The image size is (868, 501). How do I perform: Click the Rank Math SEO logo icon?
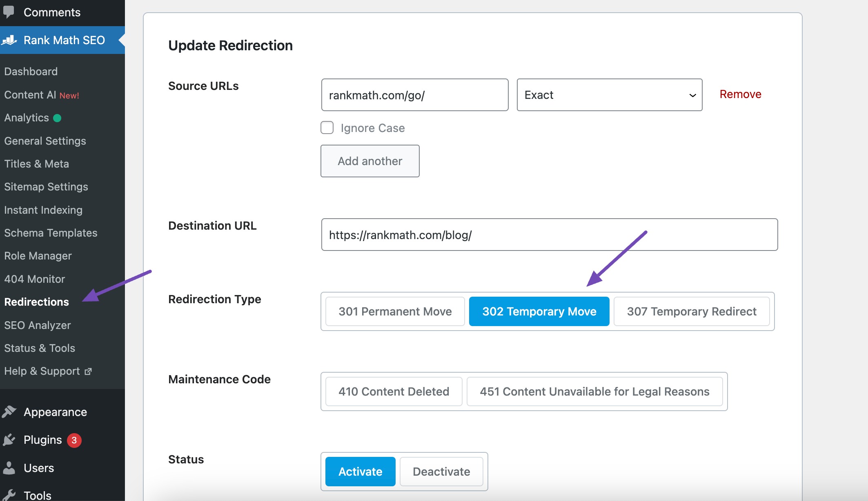9,40
